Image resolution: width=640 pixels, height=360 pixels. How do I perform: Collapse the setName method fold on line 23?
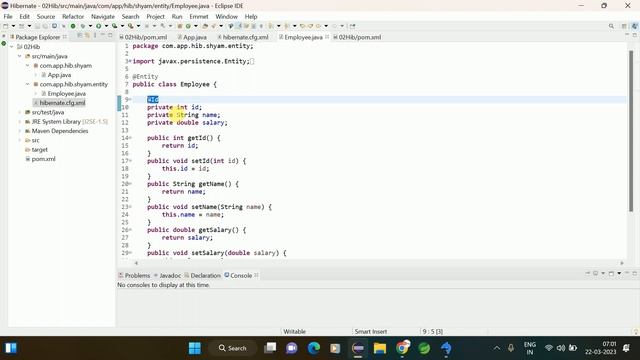pos(130,207)
